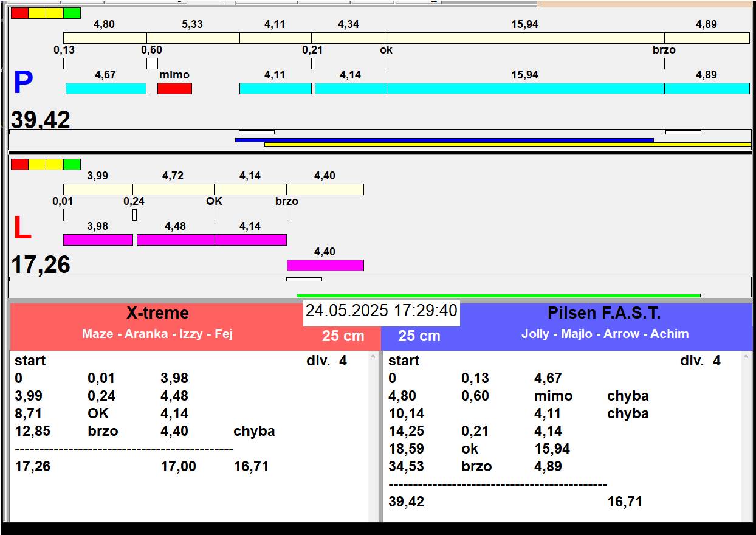756x535 pixels.
Task: Select the white 0,24 pass box in lane L
Action: tap(134, 215)
